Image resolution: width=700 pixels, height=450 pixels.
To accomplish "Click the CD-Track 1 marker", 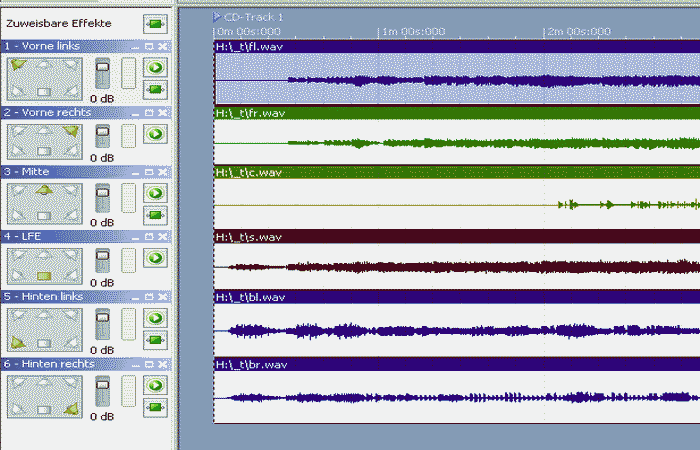I will point(249,17).
